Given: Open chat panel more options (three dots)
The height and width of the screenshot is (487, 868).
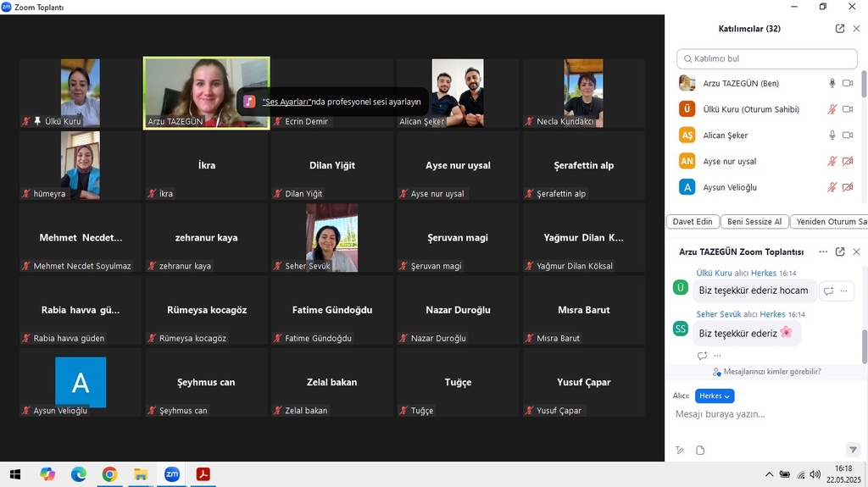Looking at the screenshot, I should [x=823, y=252].
